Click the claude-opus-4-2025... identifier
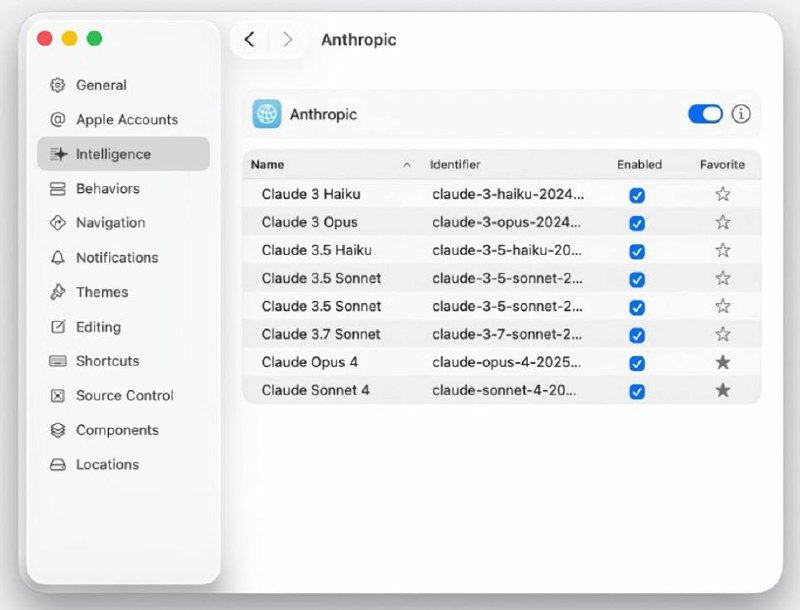The height and width of the screenshot is (610, 800). pos(506,362)
